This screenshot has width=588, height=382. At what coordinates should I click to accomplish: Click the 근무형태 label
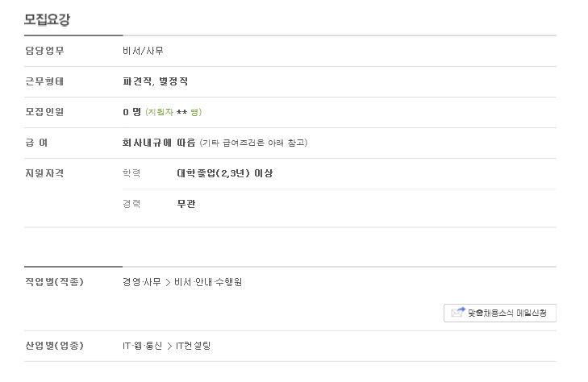44,81
